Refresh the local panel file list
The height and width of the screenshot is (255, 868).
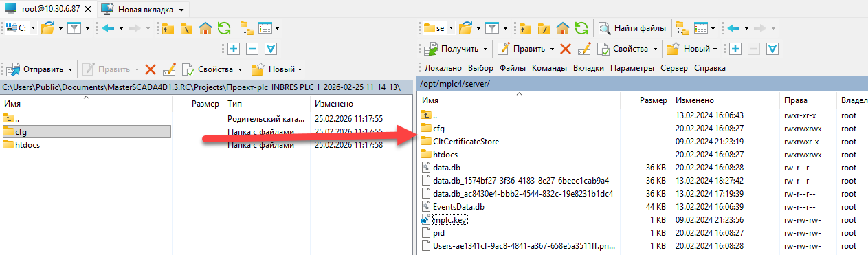tap(223, 28)
